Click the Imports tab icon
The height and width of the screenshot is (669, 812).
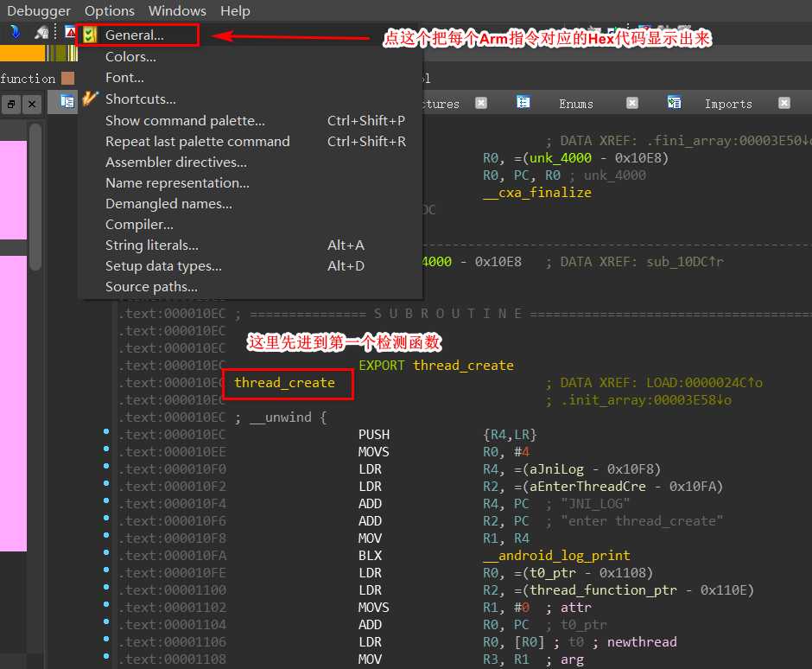(x=675, y=102)
